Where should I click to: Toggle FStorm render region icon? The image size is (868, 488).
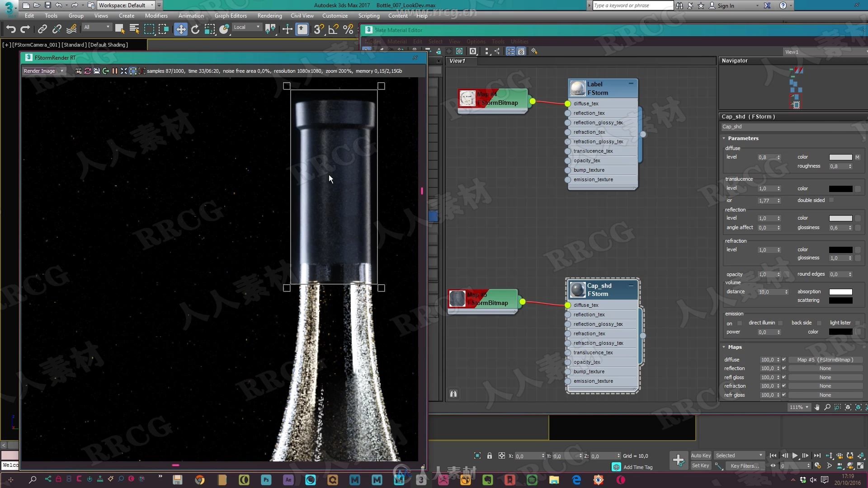point(133,71)
